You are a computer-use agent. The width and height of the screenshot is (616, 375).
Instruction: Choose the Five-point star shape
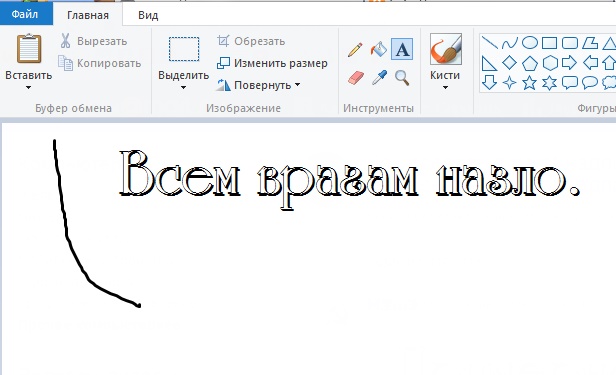pyautogui.click(x=530, y=82)
